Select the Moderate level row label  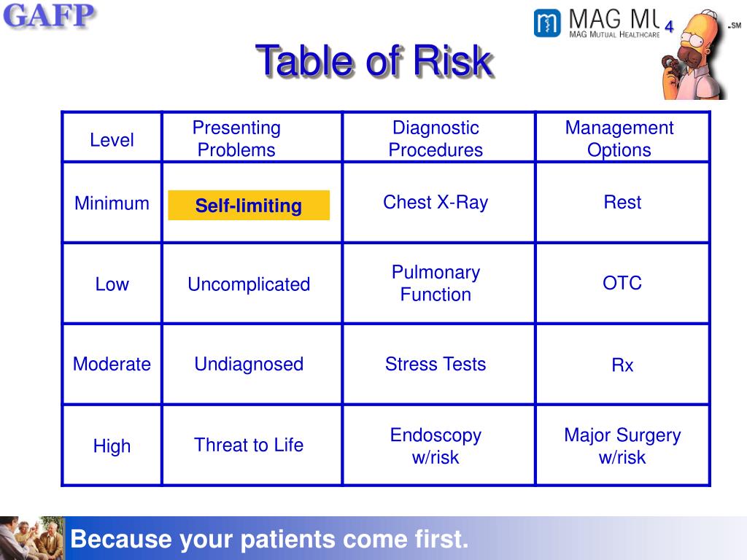click(x=112, y=365)
